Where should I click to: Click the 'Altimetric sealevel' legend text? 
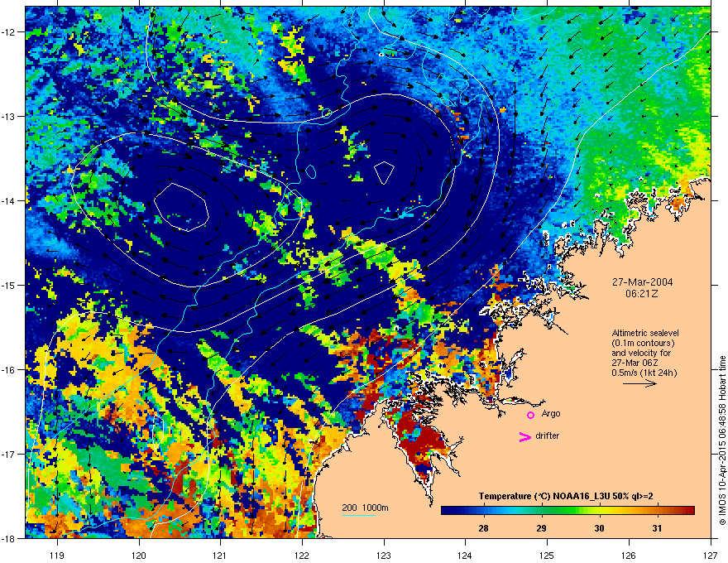click(645, 333)
